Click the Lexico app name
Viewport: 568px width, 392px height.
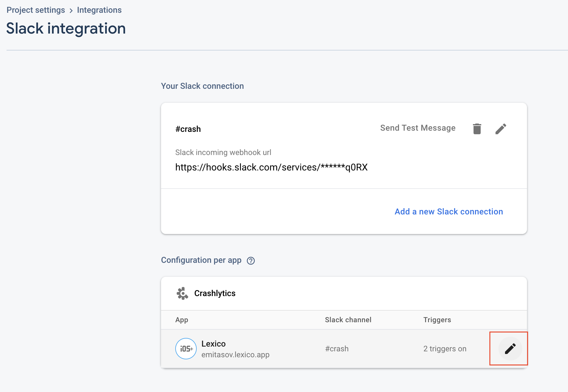(213, 344)
